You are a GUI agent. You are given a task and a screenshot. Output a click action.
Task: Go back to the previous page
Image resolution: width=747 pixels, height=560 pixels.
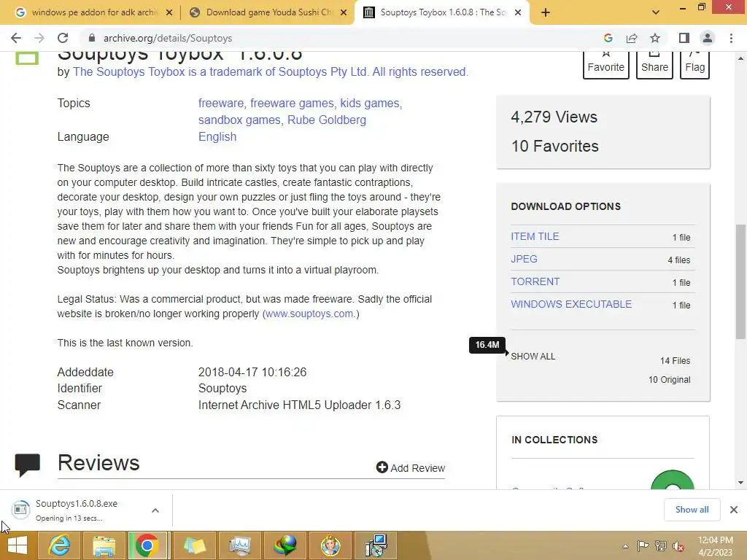[x=16, y=38]
